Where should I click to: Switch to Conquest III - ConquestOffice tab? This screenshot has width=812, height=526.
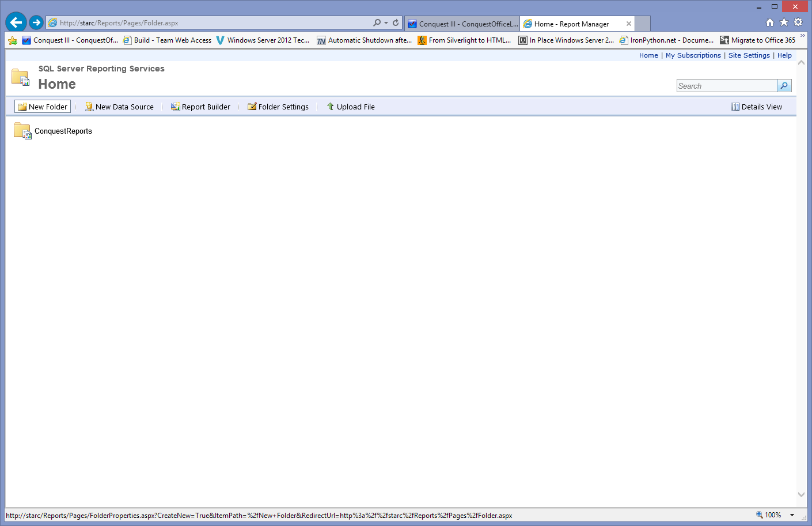462,24
